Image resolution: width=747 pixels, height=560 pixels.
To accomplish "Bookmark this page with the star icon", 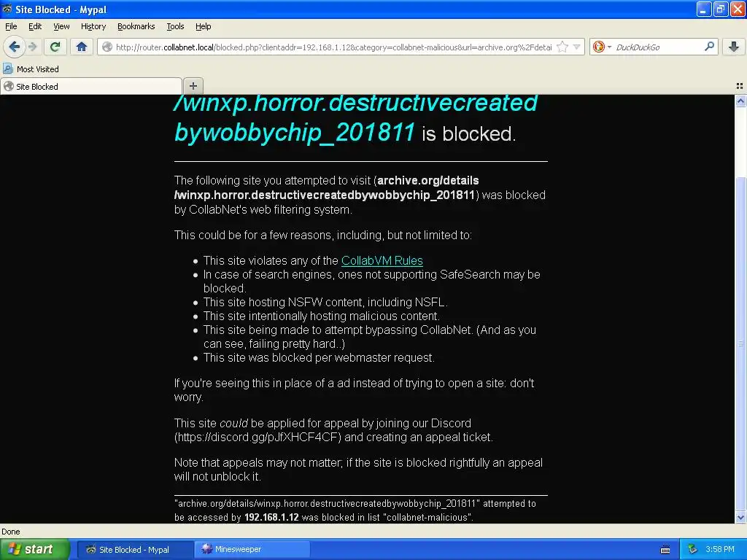I will coord(562,47).
